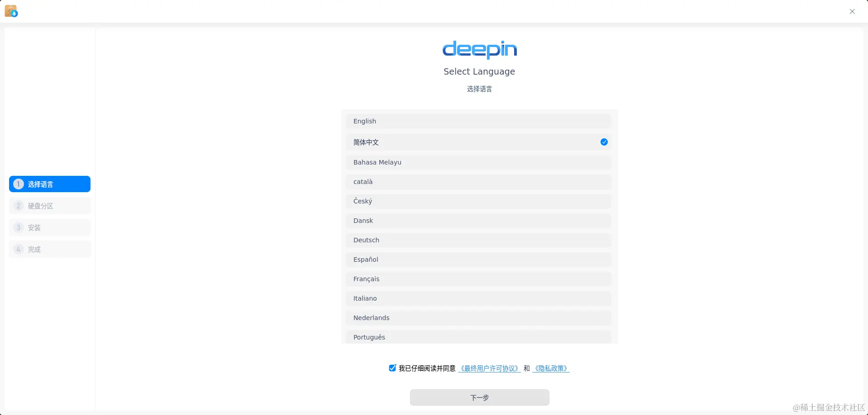This screenshot has width=868, height=415.
Task: Pick Dansk from the language list
Action: click(x=479, y=221)
